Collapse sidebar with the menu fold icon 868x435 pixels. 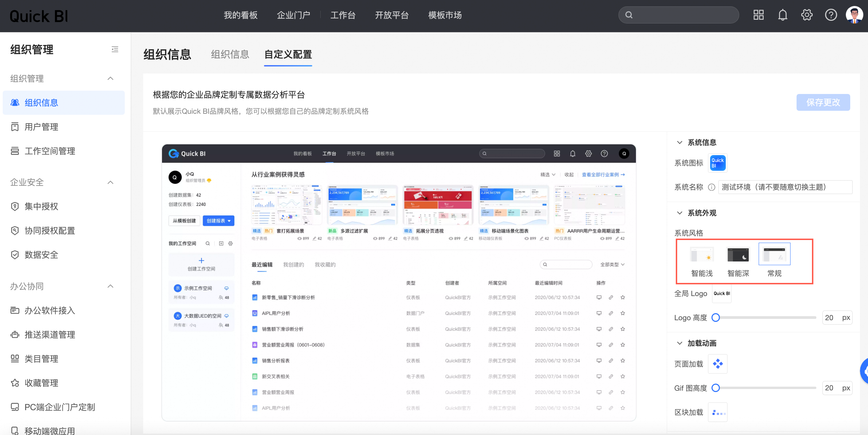115,50
